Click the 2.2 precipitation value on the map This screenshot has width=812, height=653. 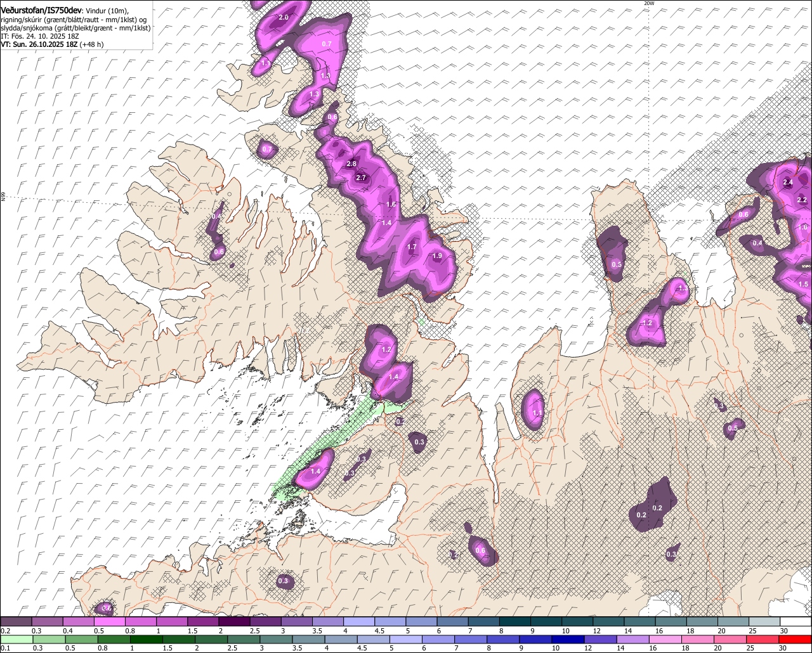coord(802,200)
